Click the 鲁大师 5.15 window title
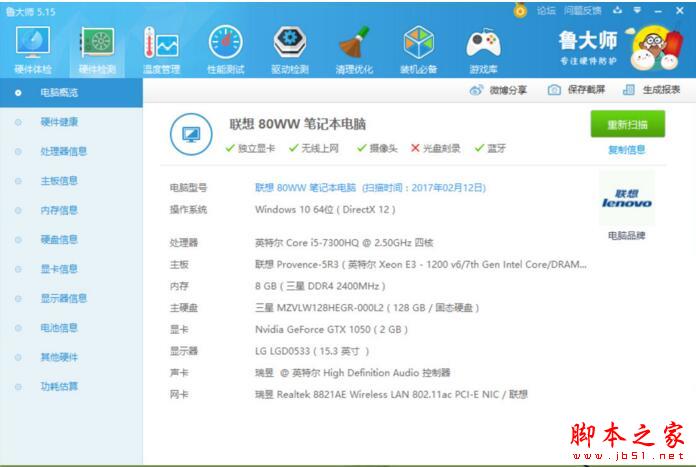 point(31,12)
